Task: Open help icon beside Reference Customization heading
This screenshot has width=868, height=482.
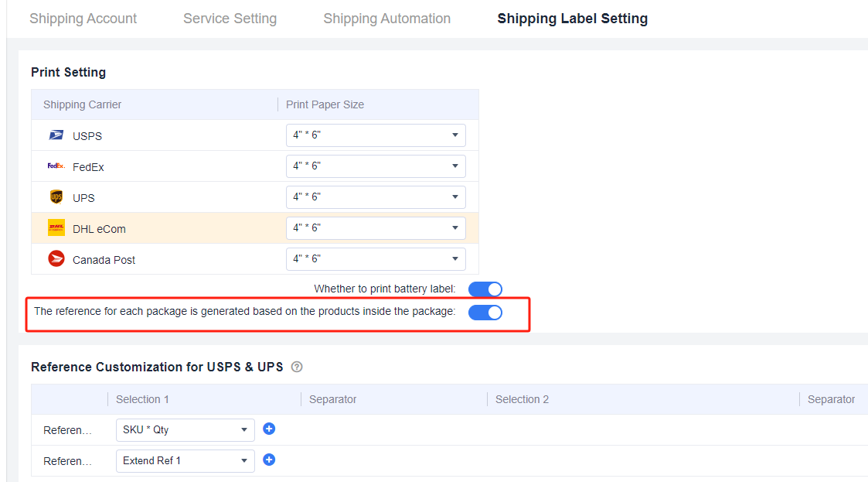Action: point(297,367)
